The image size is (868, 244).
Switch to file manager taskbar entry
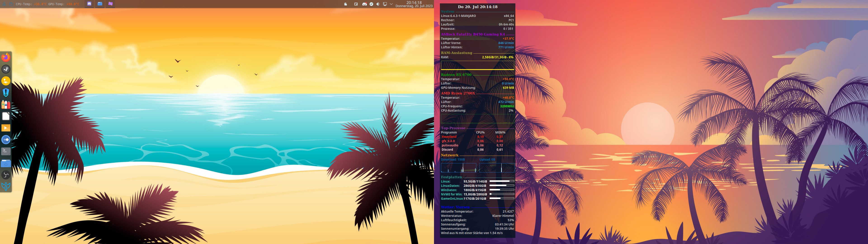pos(100,4)
